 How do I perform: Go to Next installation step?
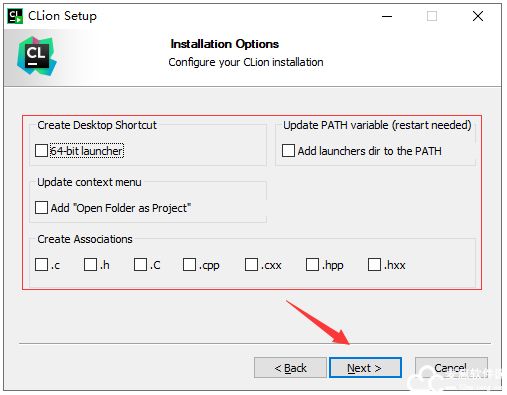click(365, 368)
